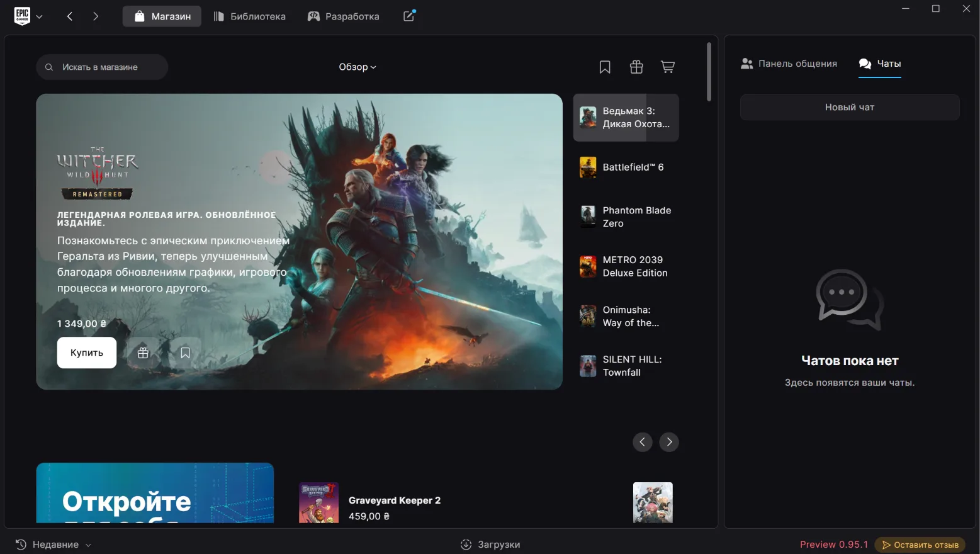980x554 pixels.
Task: Select Ведьмак 3: Дикая Охота in carousel list
Action: (626, 118)
